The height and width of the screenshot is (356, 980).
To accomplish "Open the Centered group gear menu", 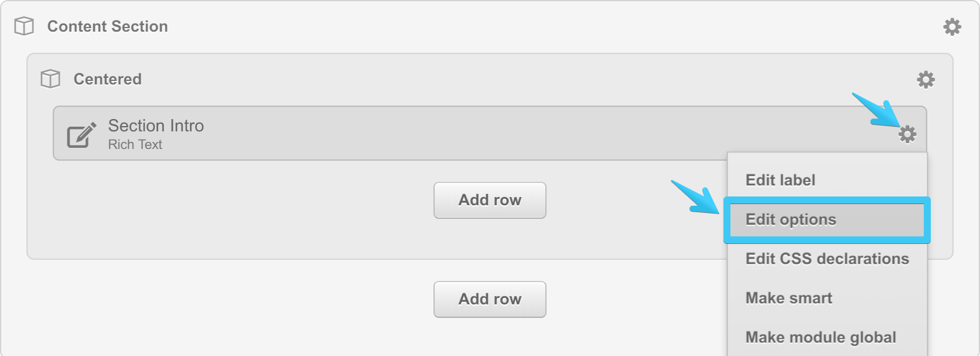I will (926, 80).
